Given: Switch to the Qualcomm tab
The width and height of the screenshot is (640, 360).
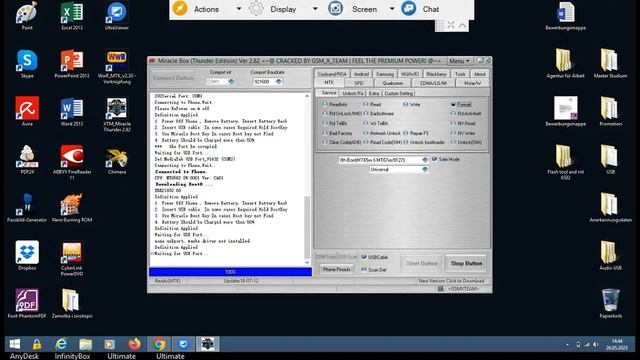Looking at the screenshot, I should coord(392,83).
